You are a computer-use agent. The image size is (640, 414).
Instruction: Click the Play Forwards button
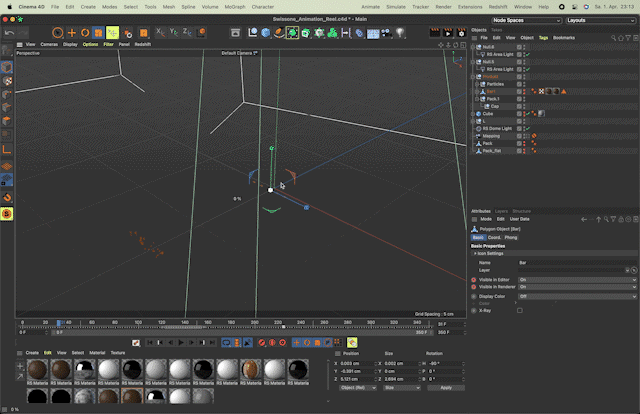pos(181,343)
